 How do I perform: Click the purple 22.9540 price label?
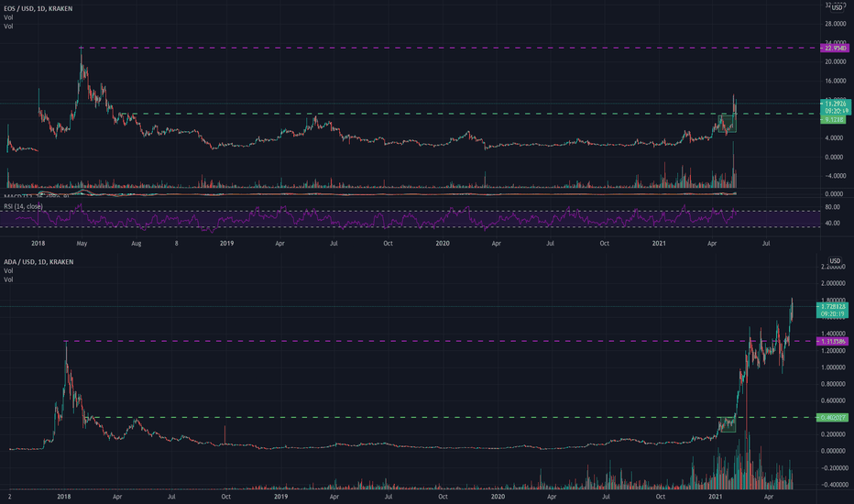(835, 48)
